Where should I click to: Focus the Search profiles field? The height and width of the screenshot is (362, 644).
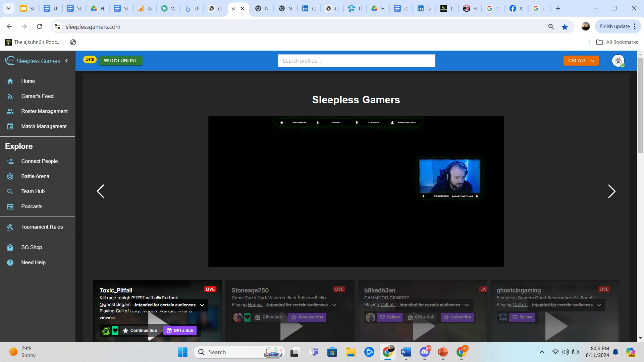pyautogui.click(x=357, y=61)
